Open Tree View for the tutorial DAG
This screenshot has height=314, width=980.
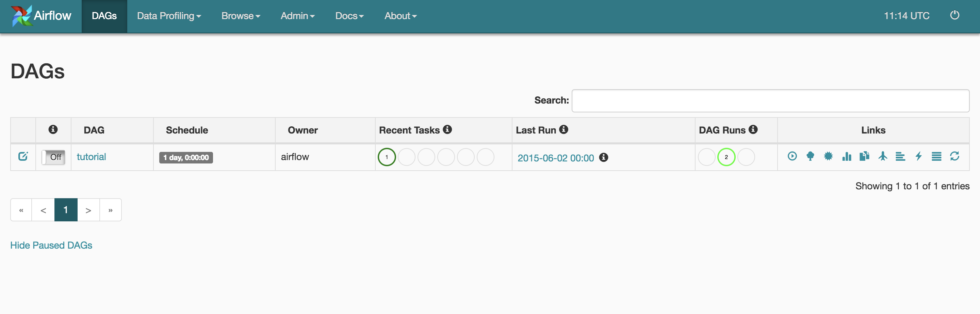[x=810, y=156]
